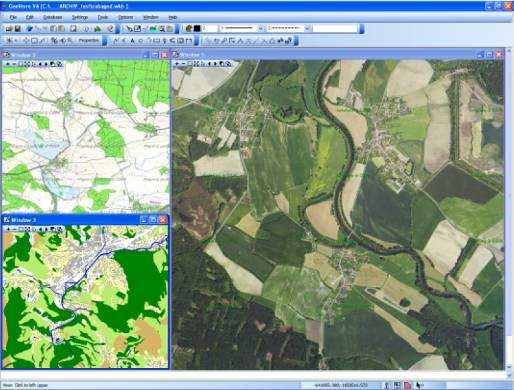
Task: Click the palette color icon beside black swatch
Action: [189, 29]
